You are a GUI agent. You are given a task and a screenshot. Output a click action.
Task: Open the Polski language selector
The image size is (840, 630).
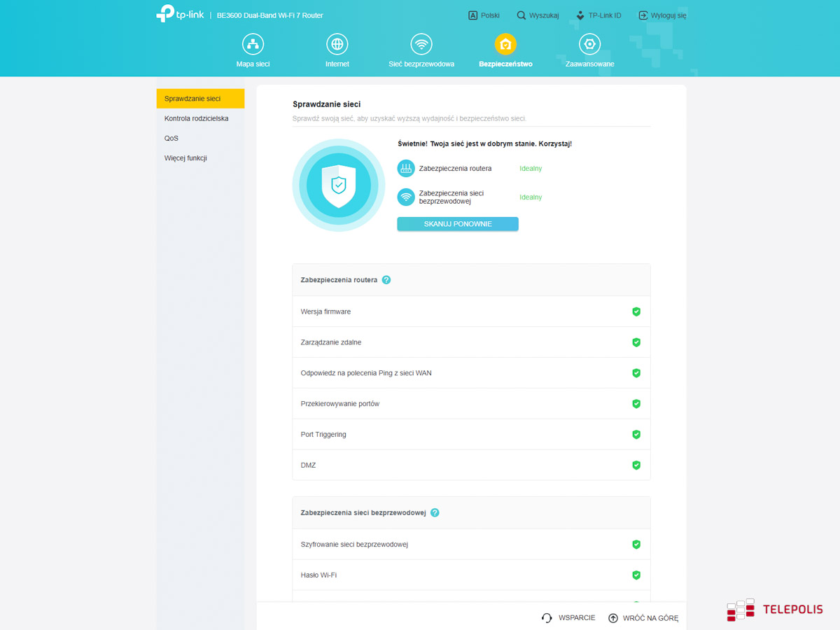pyautogui.click(x=484, y=15)
